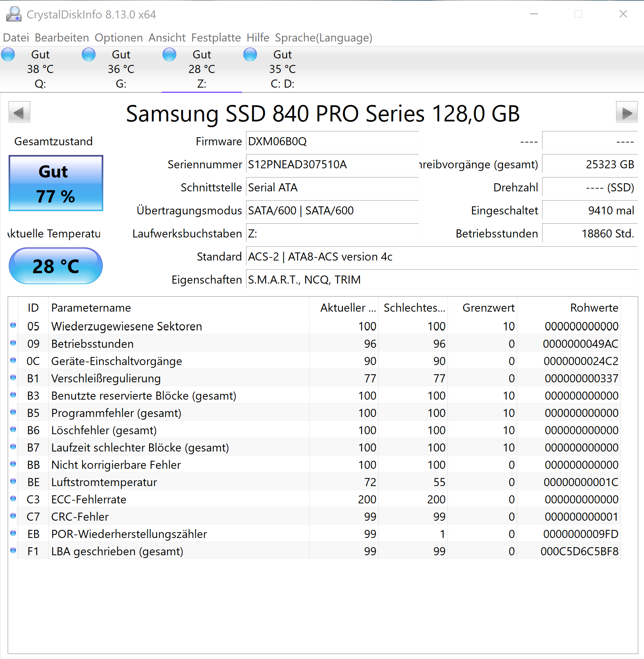644x659 pixels.
Task: Click the Gut 77 % health status button
Action: point(56,183)
